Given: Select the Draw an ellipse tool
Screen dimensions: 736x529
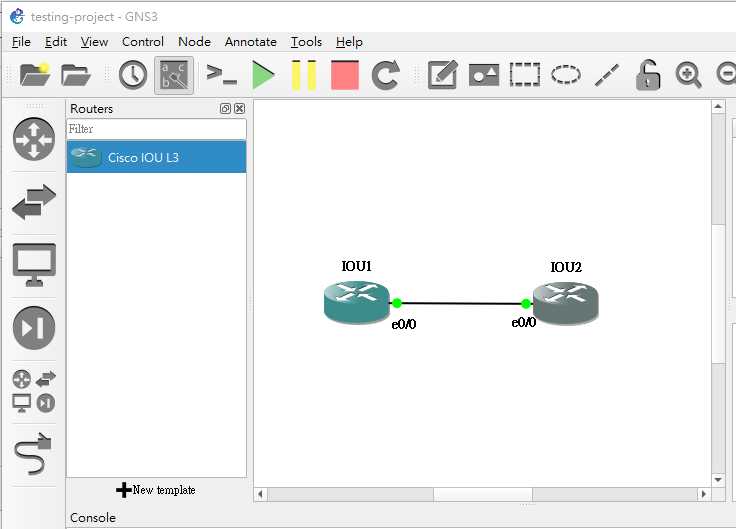Looking at the screenshot, I should [x=566, y=75].
